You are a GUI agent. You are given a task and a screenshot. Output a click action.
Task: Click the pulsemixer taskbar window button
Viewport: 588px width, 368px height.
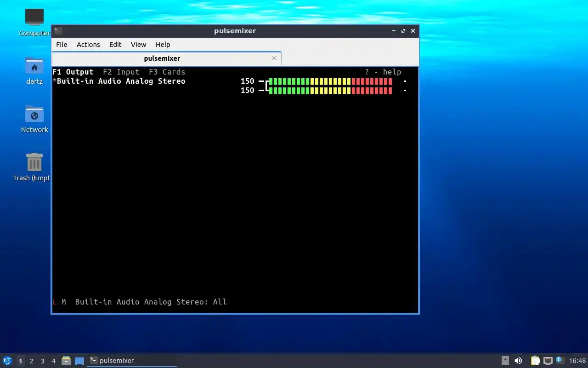pos(132,361)
